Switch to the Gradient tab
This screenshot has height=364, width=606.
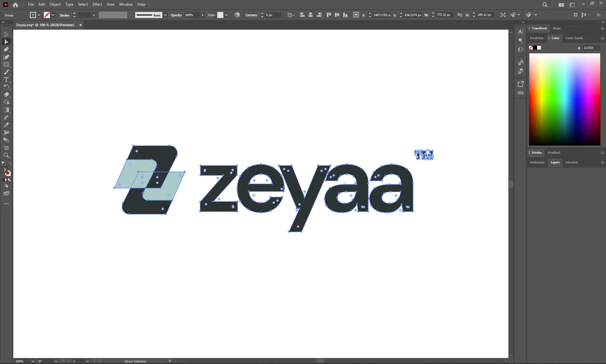553,153
